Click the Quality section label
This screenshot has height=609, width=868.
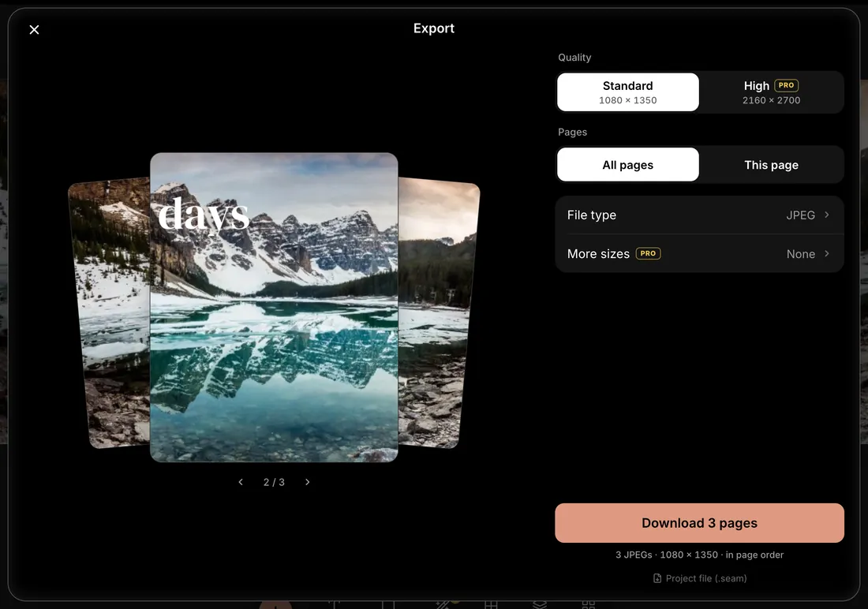[x=574, y=58]
